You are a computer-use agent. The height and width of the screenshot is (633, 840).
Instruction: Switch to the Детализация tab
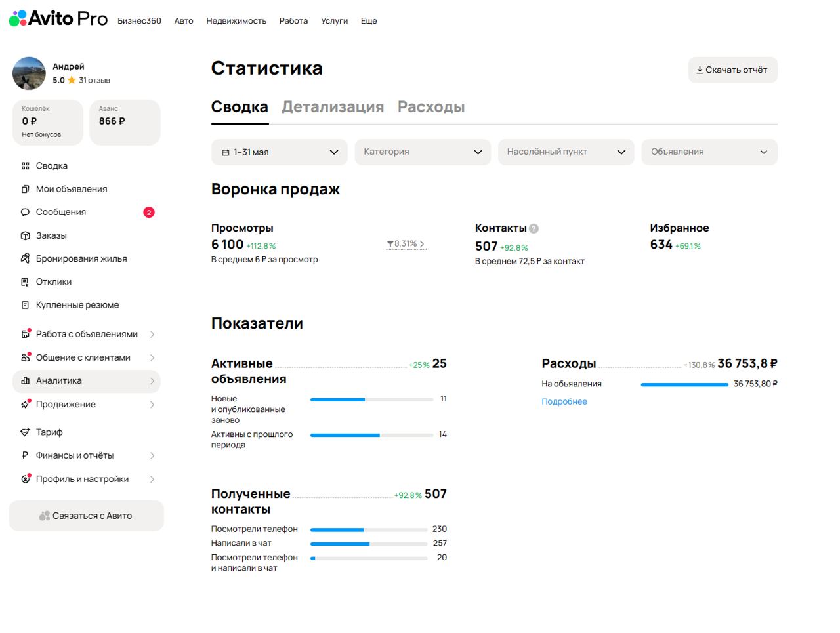(x=333, y=107)
